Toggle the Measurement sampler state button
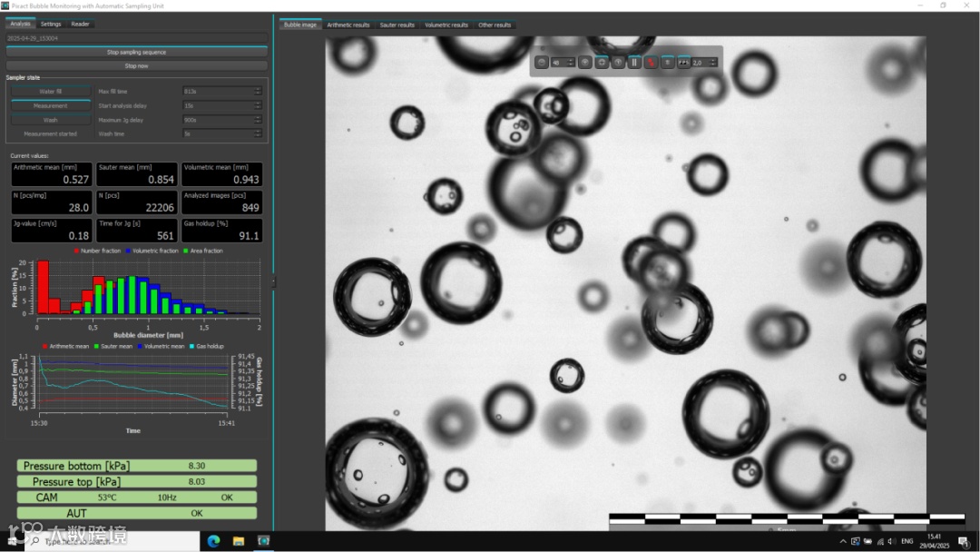The image size is (980, 552). (51, 105)
